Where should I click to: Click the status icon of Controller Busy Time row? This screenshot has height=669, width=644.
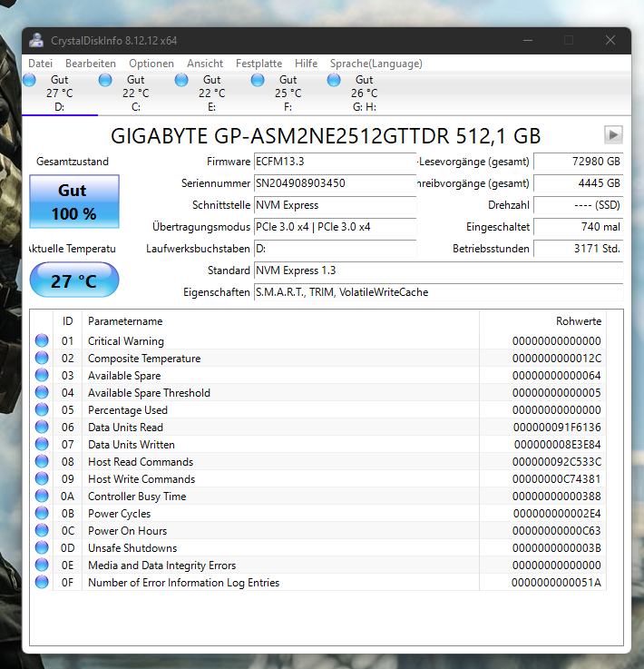(x=42, y=496)
